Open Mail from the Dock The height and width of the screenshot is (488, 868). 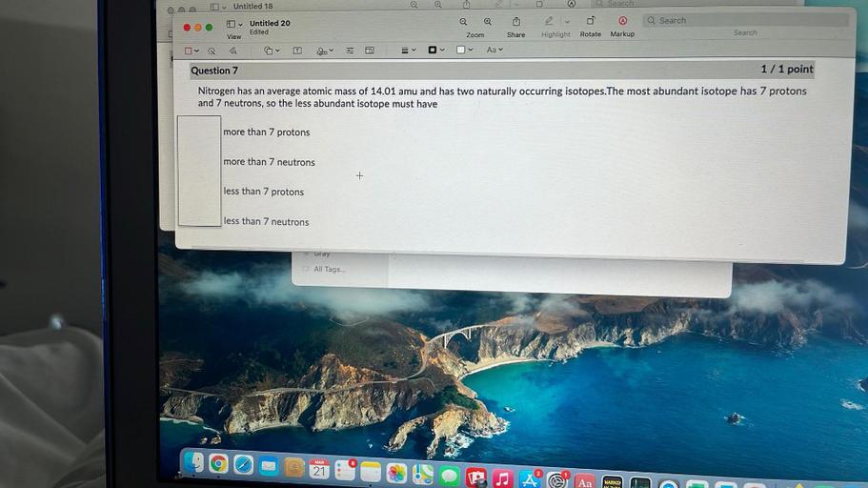click(x=269, y=467)
